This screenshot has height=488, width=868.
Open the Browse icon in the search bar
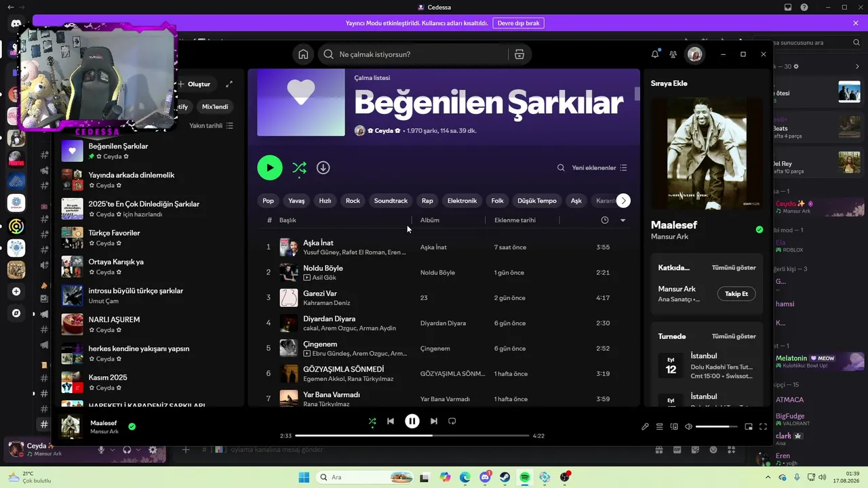pyautogui.click(x=519, y=54)
